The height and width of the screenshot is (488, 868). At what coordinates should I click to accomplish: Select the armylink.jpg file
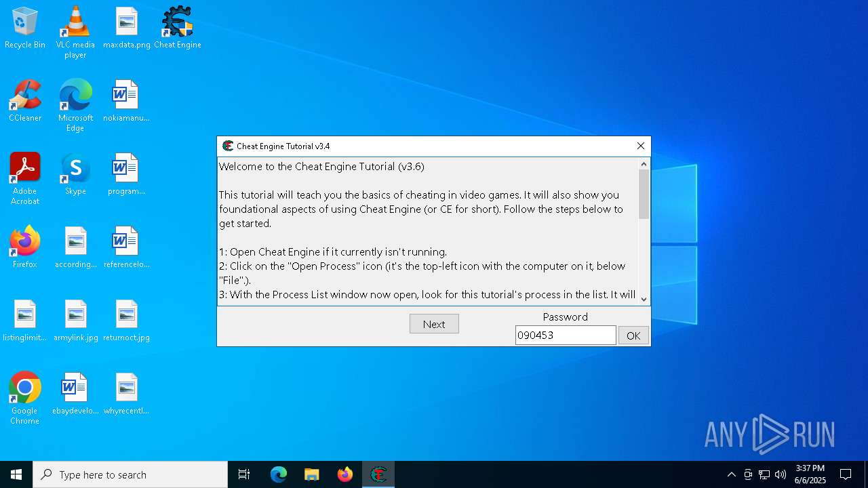75,321
